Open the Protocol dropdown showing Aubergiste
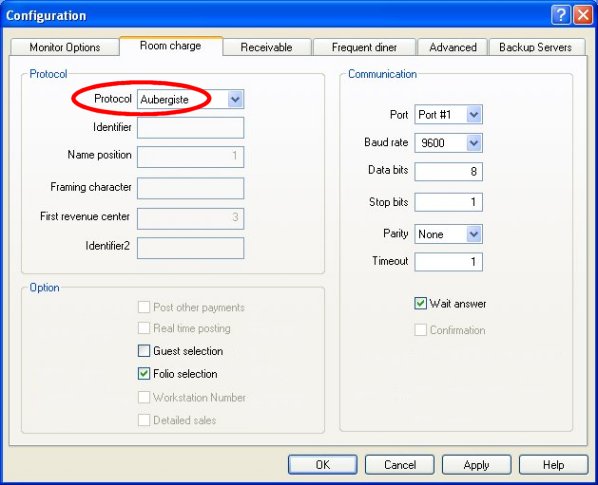 click(190, 100)
